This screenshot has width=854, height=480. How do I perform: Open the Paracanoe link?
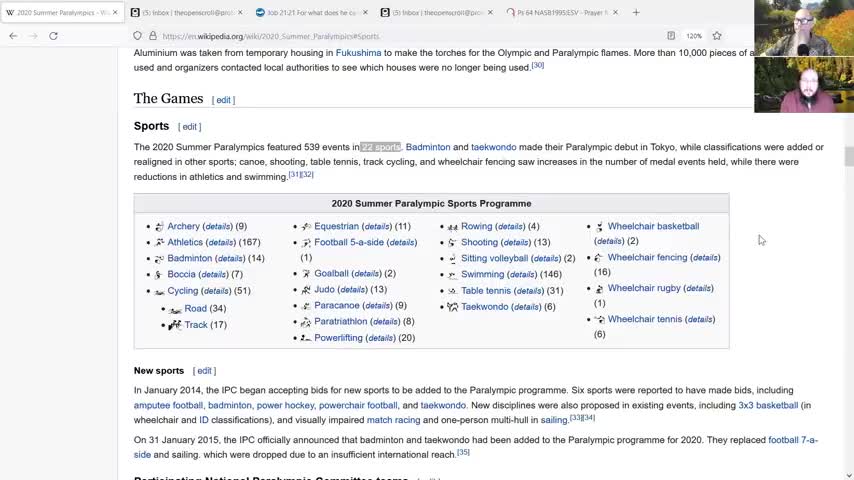click(x=337, y=306)
